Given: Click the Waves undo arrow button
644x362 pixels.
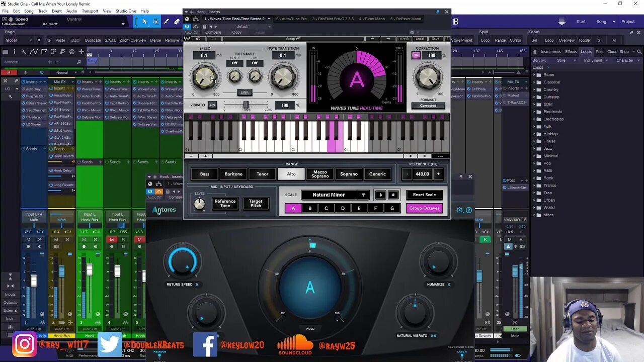Looking at the screenshot, I should point(198,39).
